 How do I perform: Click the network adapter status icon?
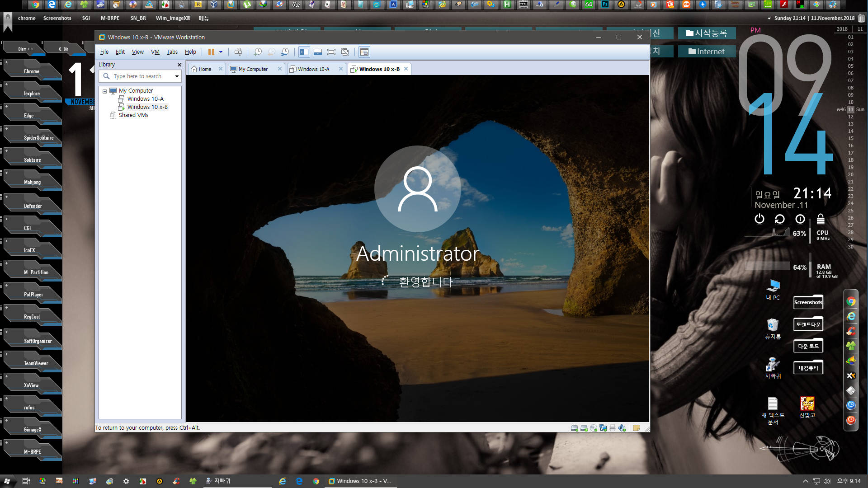(603, 428)
